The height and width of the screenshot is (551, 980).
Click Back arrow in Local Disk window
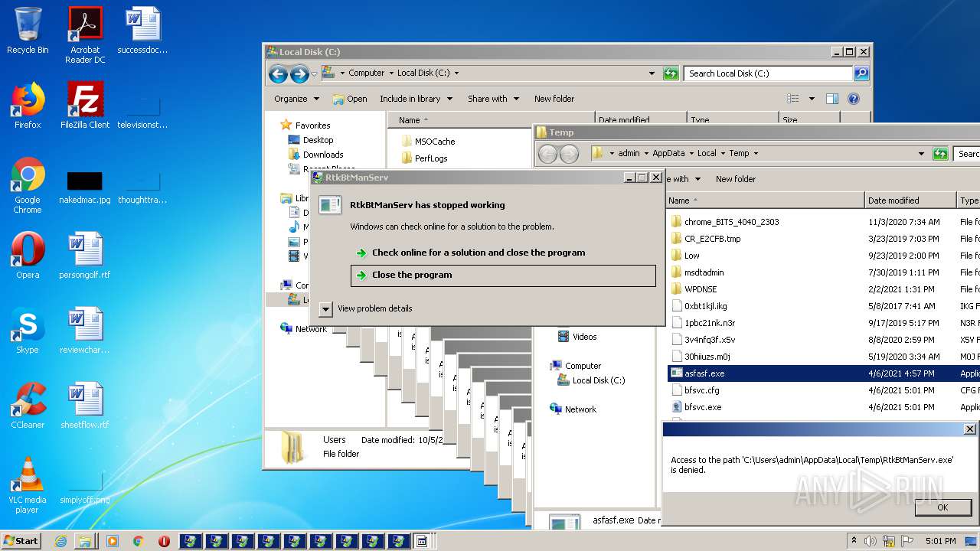(x=278, y=73)
